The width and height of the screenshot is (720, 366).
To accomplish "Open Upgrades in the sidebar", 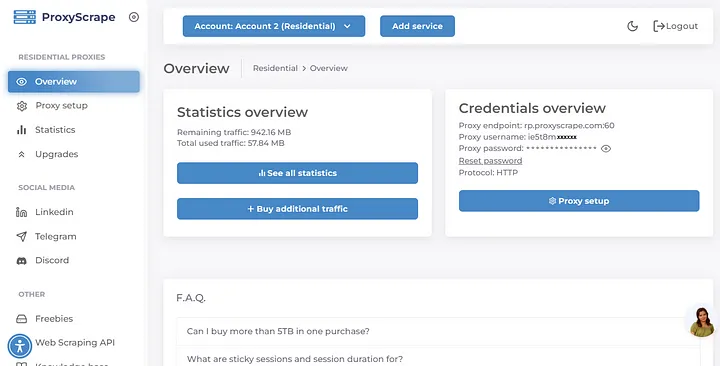I will [56, 154].
